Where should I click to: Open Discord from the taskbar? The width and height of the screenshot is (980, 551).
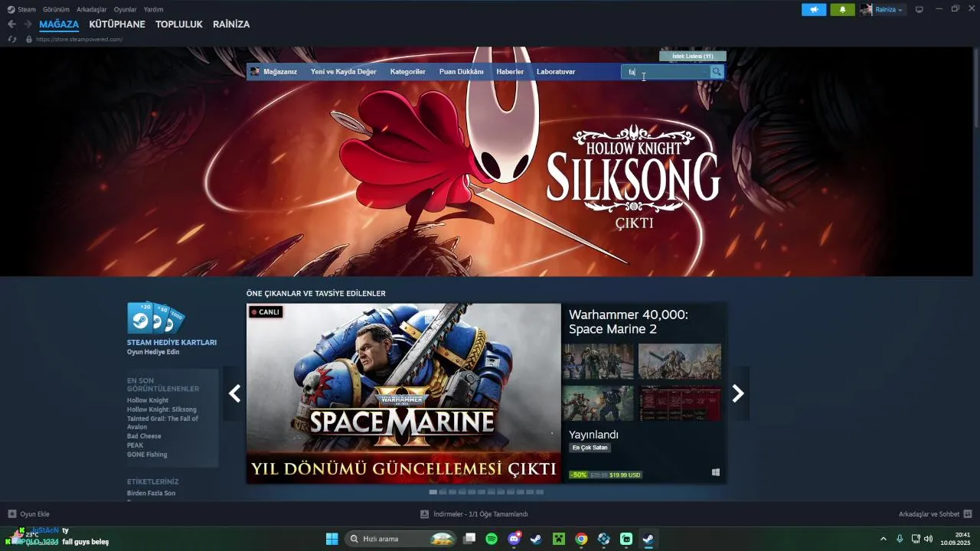click(x=514, y=539)
